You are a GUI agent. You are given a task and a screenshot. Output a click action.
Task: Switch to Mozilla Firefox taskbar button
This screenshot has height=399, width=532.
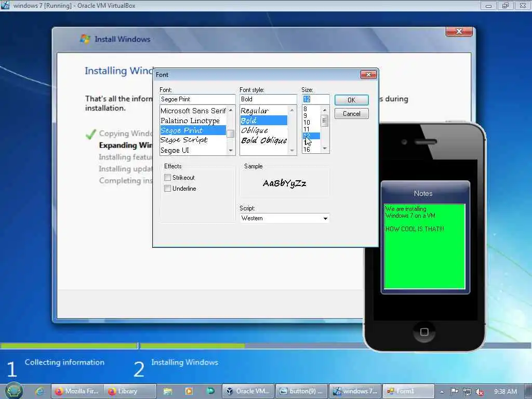point(77,392)
